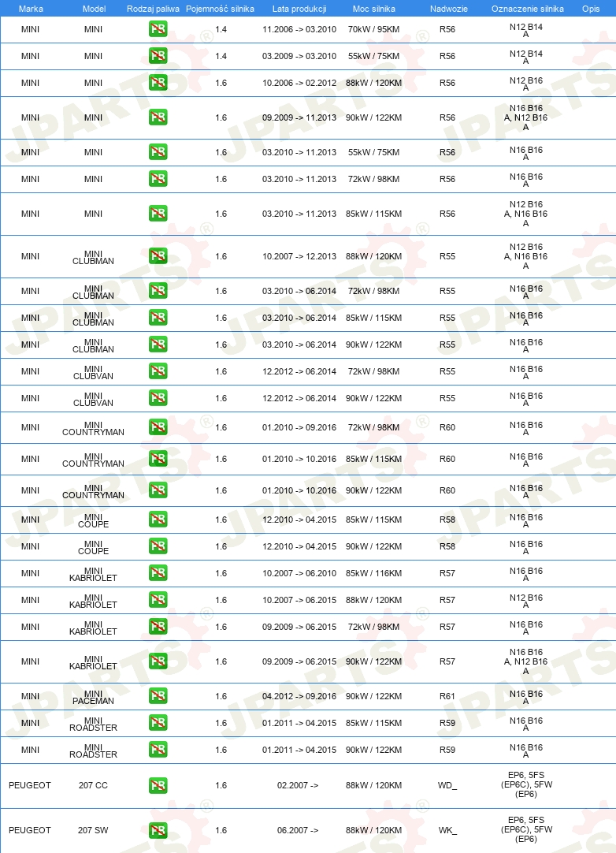Click fuel icon in Kabriolet 72kW / 98KM row
Viewport: 616px width, 853px height.
tap(158, 627)
